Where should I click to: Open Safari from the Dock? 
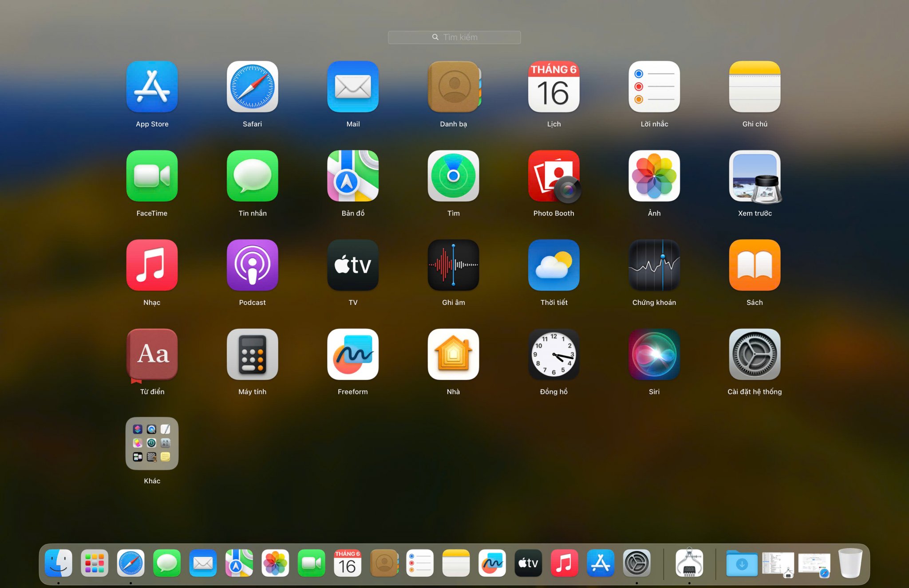pyautogui.click(x=130, y=564)
